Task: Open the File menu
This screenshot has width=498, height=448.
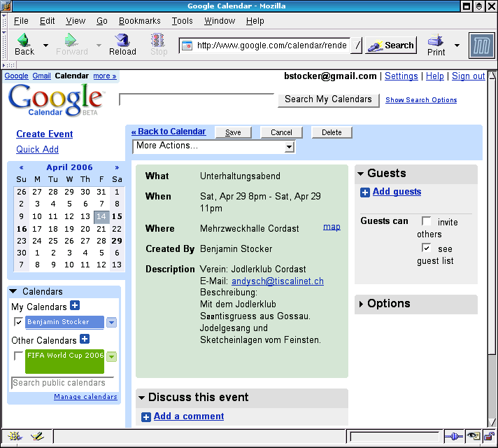Action: point(21,21)
